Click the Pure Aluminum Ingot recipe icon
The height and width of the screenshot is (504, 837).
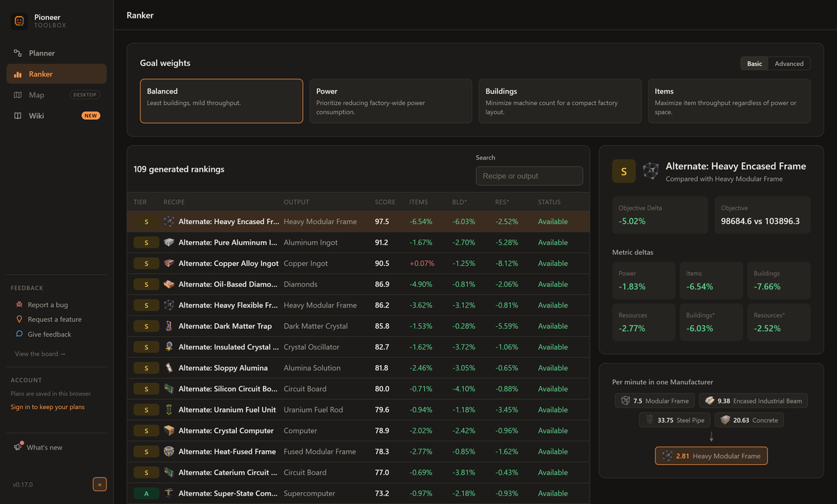(169, 242)
